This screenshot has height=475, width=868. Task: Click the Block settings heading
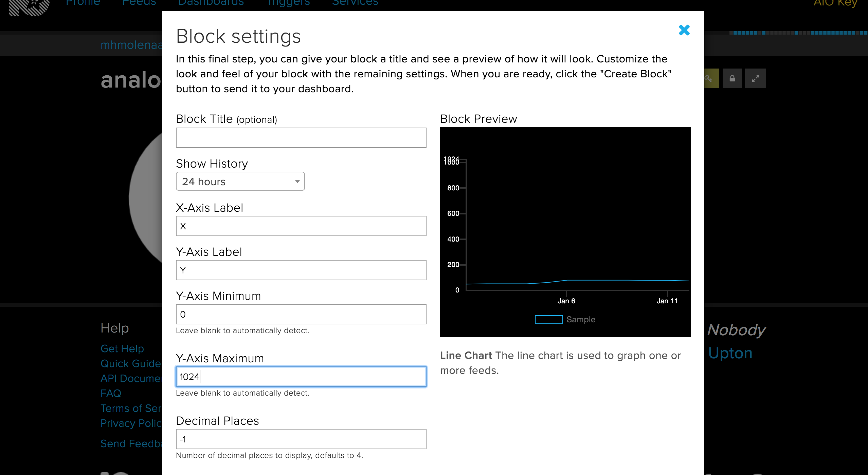(238, 36)
